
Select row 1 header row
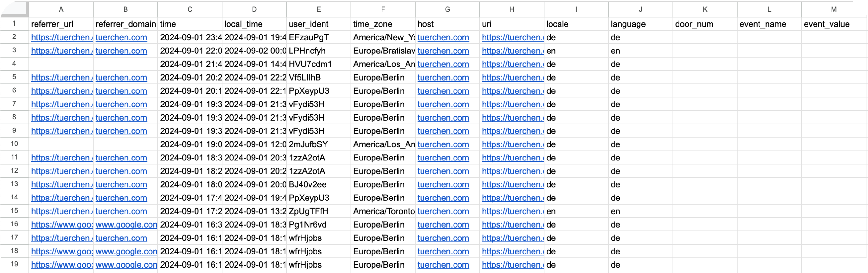point(14,24)
